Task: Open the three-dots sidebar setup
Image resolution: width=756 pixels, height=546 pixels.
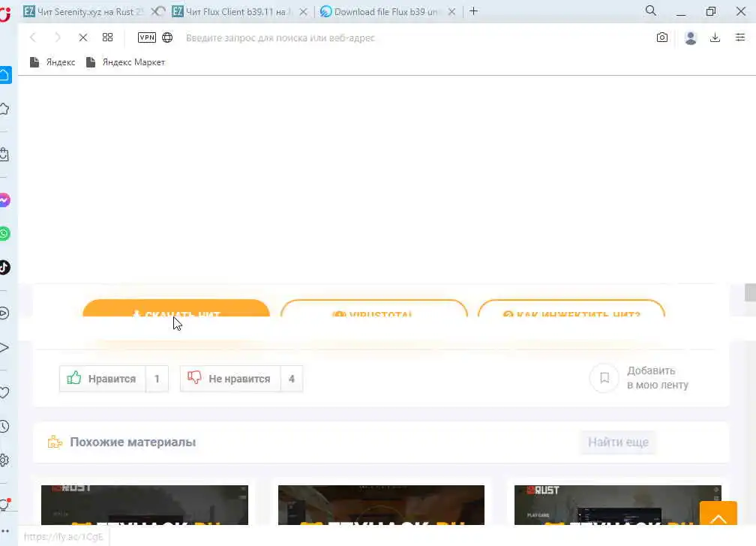Action: pos(4,531)
